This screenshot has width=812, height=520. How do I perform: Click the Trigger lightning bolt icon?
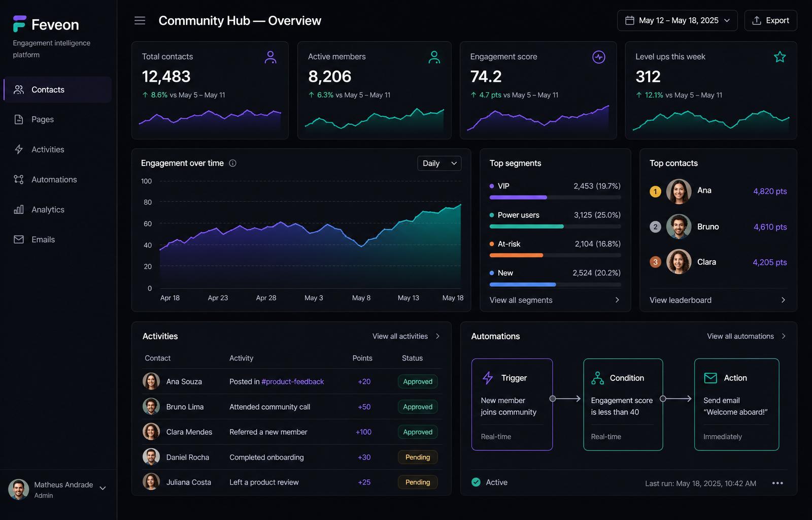tap(488, 378)
